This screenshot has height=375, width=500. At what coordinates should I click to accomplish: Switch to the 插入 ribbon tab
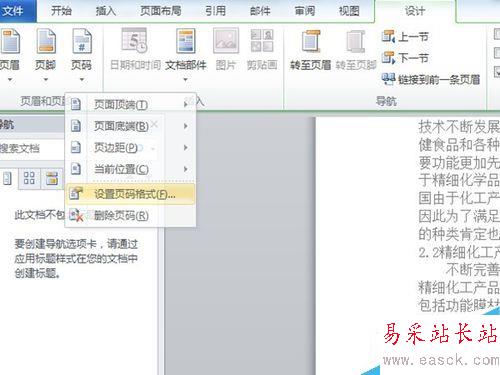pos(105,11)
